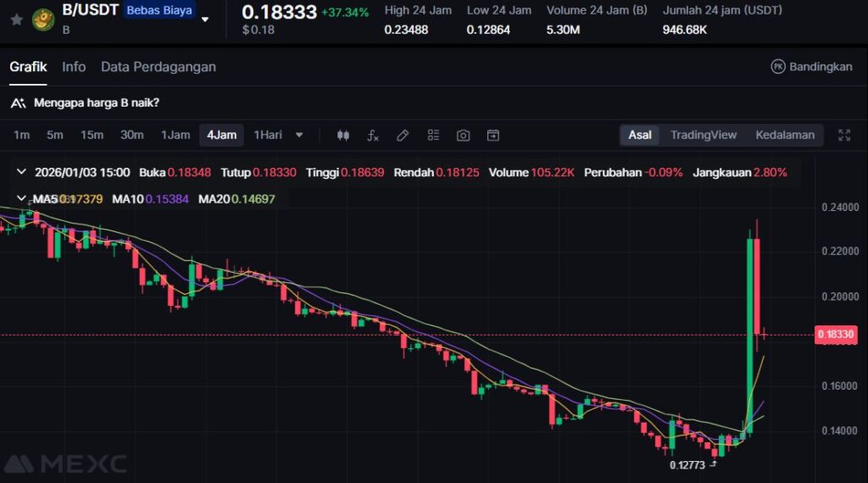Select the drawing pencil tool
Image resolution: width=868 pixels, height=483 pixels.
(403, 135)
